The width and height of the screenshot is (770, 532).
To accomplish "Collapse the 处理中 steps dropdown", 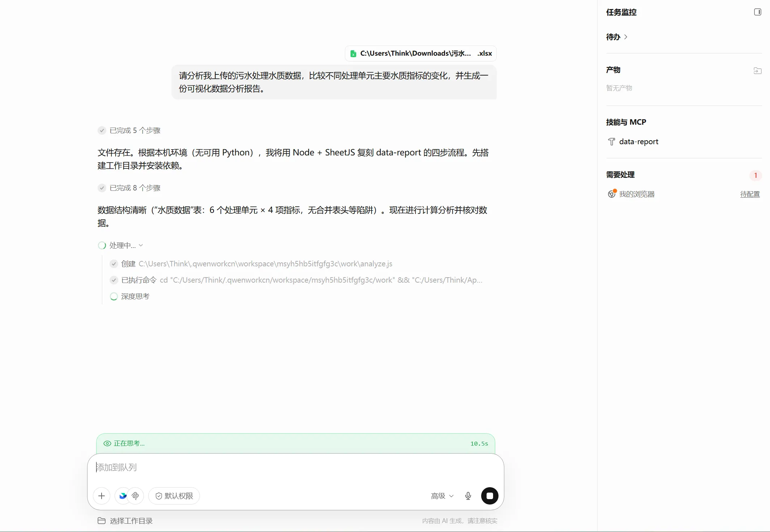I will point(141,245).
